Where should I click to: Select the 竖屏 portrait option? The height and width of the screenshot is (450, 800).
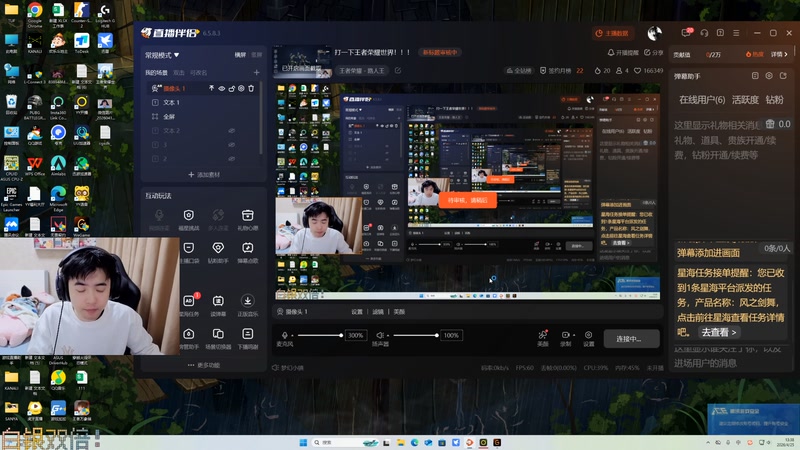coord(256,55)
